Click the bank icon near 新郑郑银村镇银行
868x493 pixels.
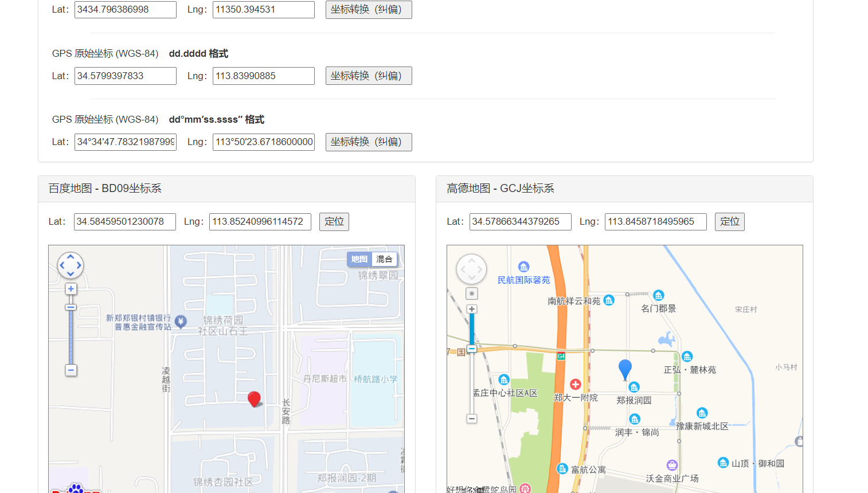point(181,322)
